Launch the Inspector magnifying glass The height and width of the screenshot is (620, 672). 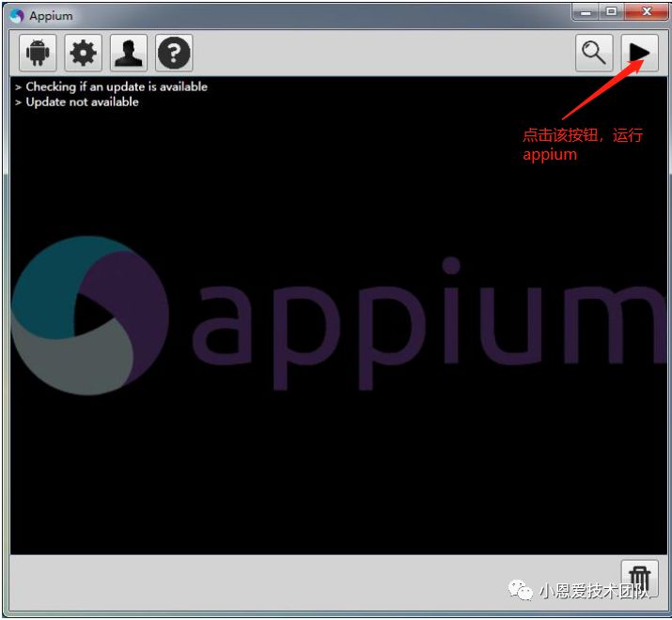pyautogui.click(x=594, y=53)
